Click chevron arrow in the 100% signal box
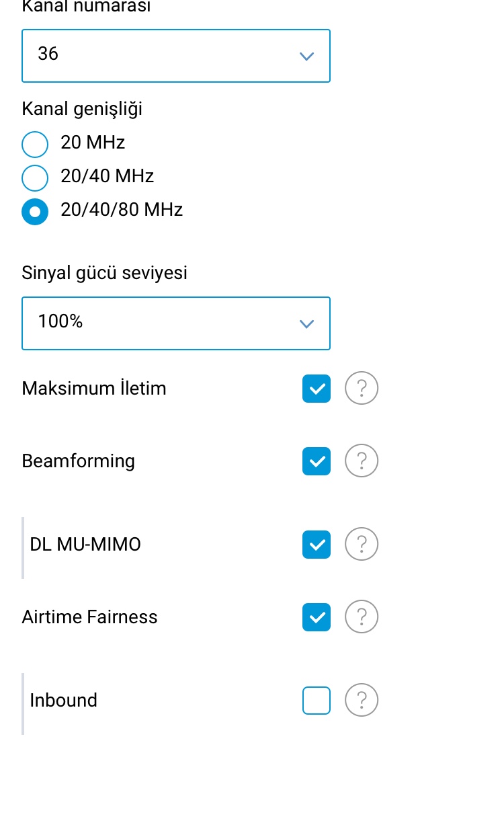 point(306,324)
